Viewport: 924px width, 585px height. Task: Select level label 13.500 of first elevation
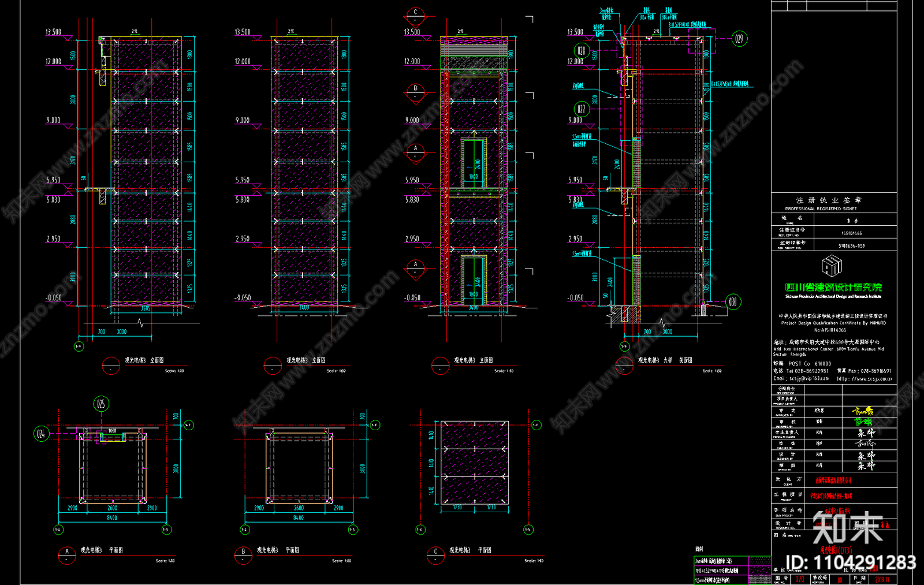coord(53,32)
